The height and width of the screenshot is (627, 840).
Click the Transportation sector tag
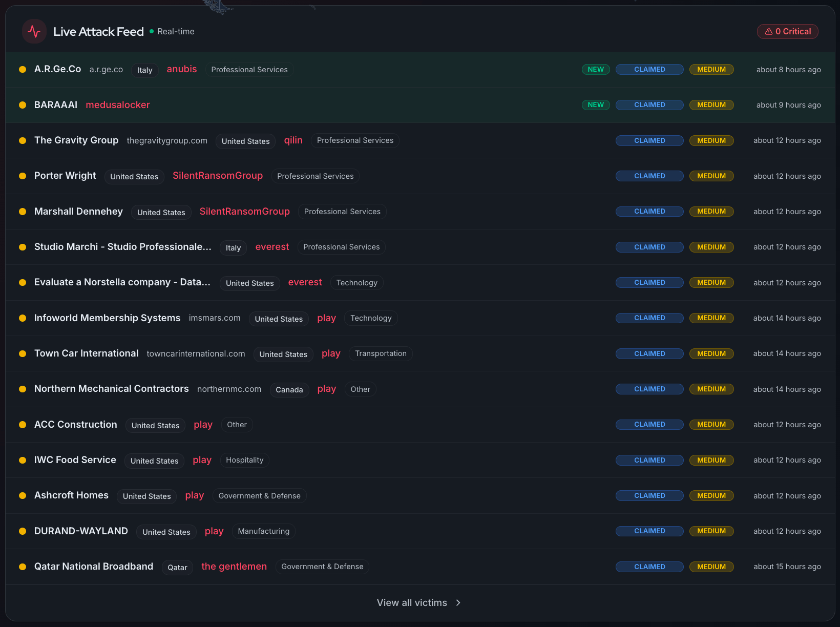(381, 353)
